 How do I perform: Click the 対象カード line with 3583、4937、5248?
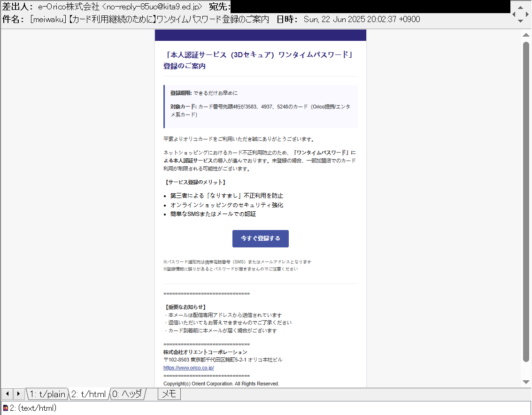(x=260, y=111)
